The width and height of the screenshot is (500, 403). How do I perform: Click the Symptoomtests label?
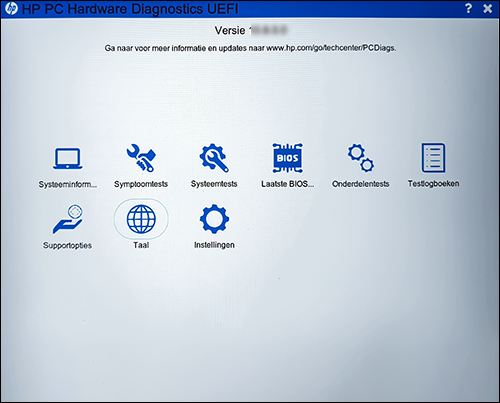point(141,184)
